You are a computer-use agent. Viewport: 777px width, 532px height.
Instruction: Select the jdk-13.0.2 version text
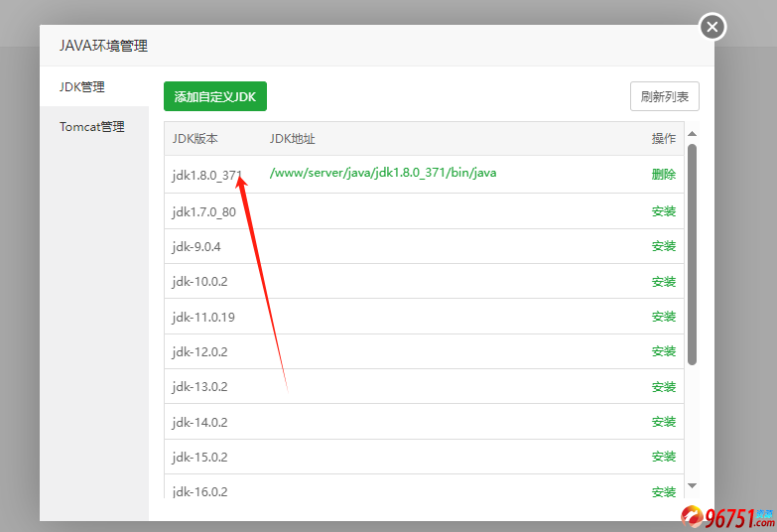199,387
